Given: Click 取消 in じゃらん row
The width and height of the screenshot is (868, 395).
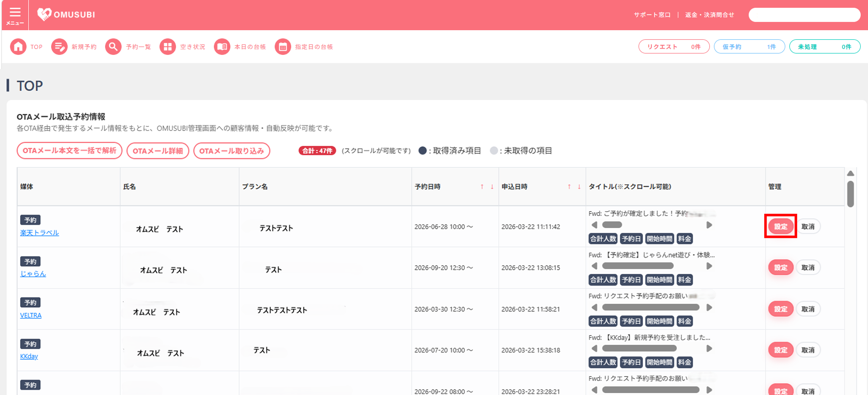Looking at the screenshot, I should coord(808,267).
